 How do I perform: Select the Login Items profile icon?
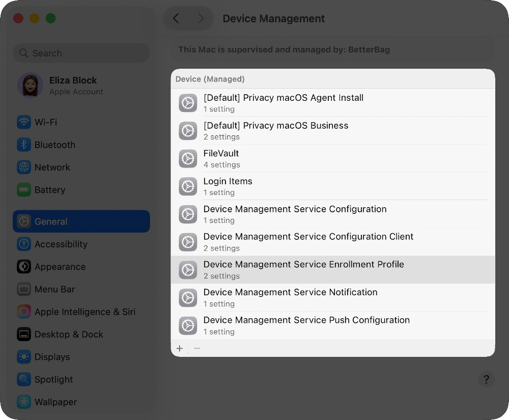pyautogui.click(x=188, y=186)
